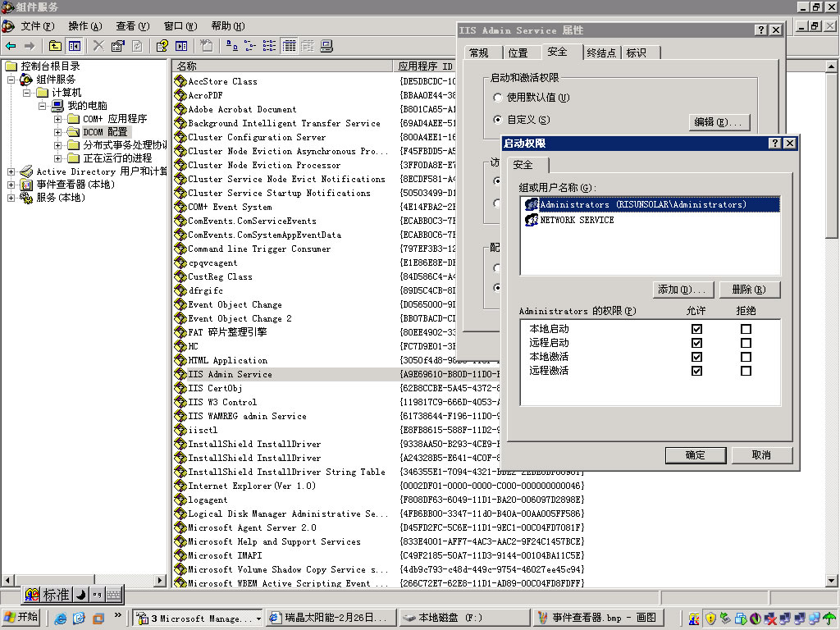
Task: Open taskbar item 事件查看器.bmp - 画图
Action: [600, 618]
